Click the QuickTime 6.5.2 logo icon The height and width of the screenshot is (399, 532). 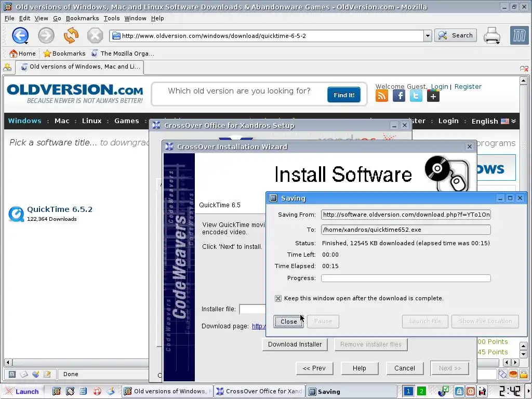pyautogui.click(x=16, y=214)
